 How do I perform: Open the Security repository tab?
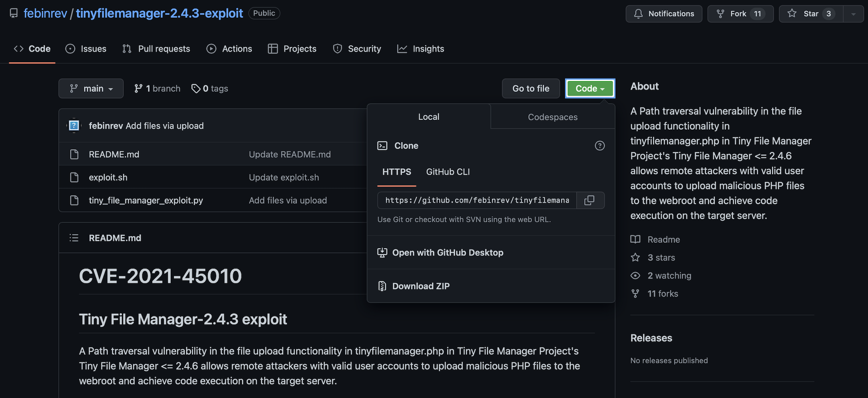coord(357,49)
